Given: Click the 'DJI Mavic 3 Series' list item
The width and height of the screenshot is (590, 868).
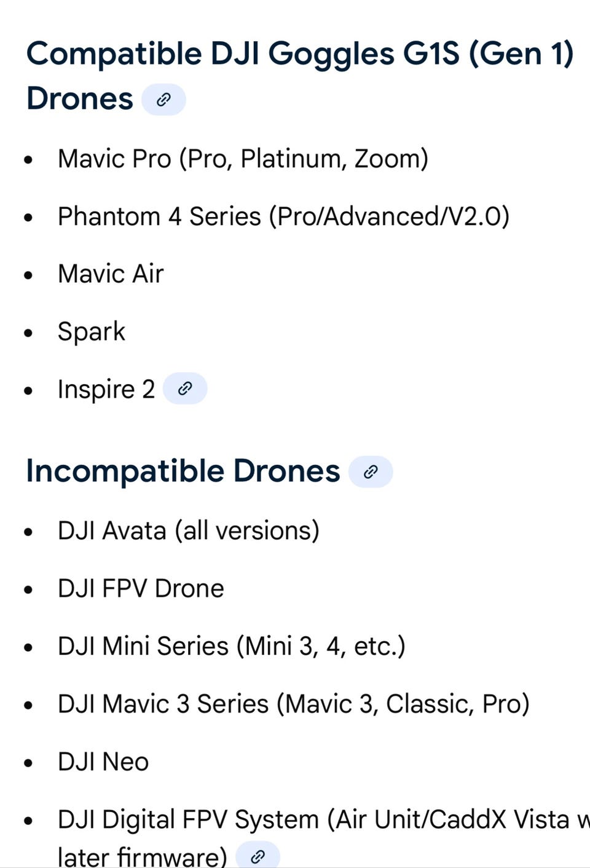Looking at the screenshot, I should point(293,704).
